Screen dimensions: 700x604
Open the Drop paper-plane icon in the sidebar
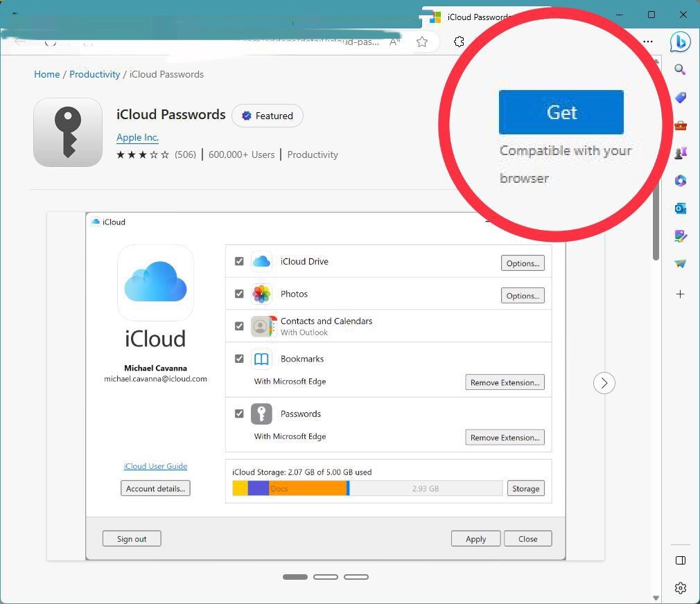(x=681, y=264)
